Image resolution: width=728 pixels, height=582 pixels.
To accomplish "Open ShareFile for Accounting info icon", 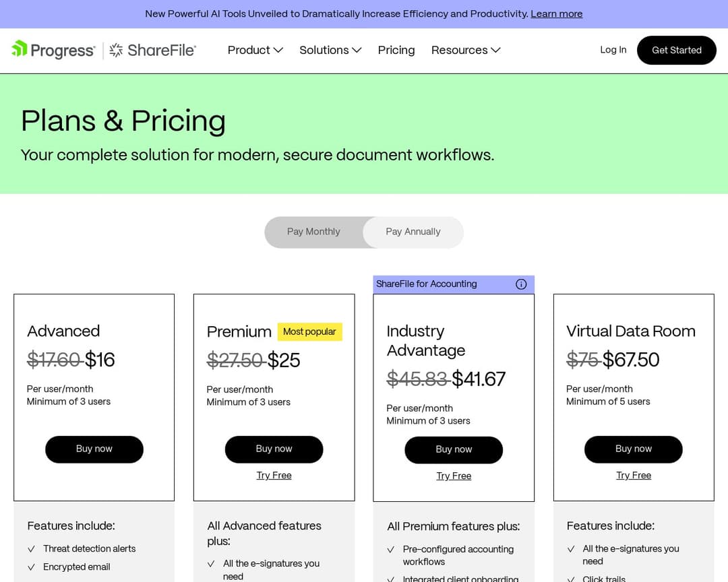I will point(521,284).
